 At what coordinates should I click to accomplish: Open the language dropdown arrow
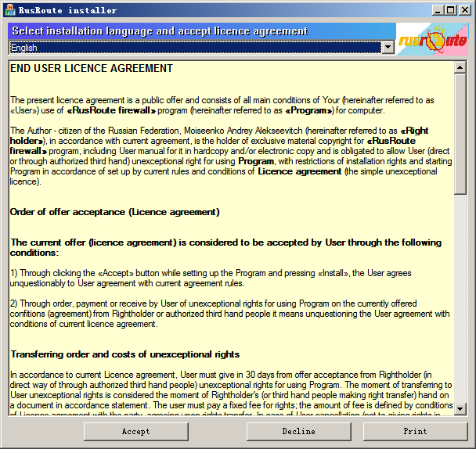point(388,48)
